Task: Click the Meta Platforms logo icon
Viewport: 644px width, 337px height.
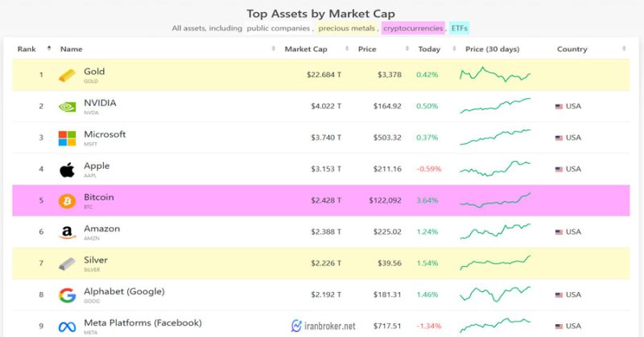Action: coord(67,327)
